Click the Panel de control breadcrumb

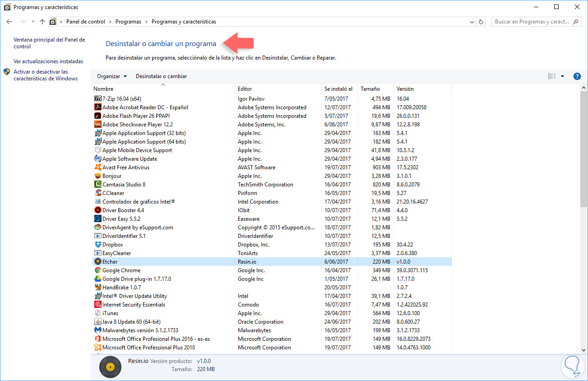coord(86,22)
